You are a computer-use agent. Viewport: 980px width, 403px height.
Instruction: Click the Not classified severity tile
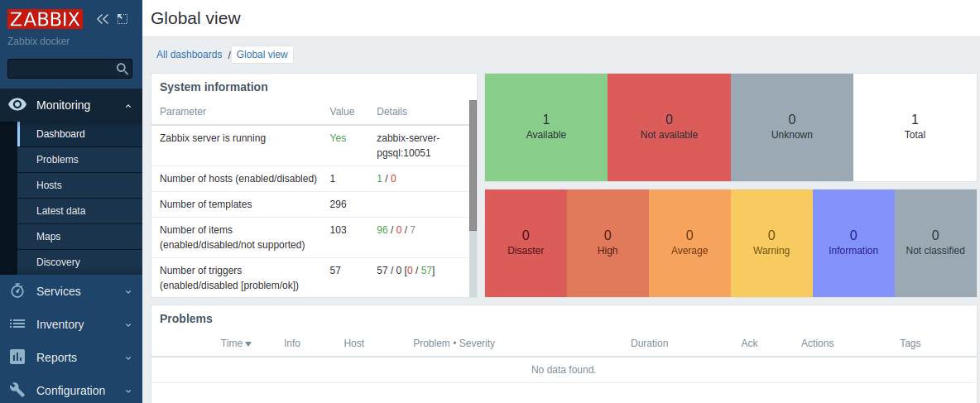[x=935, y=243]
